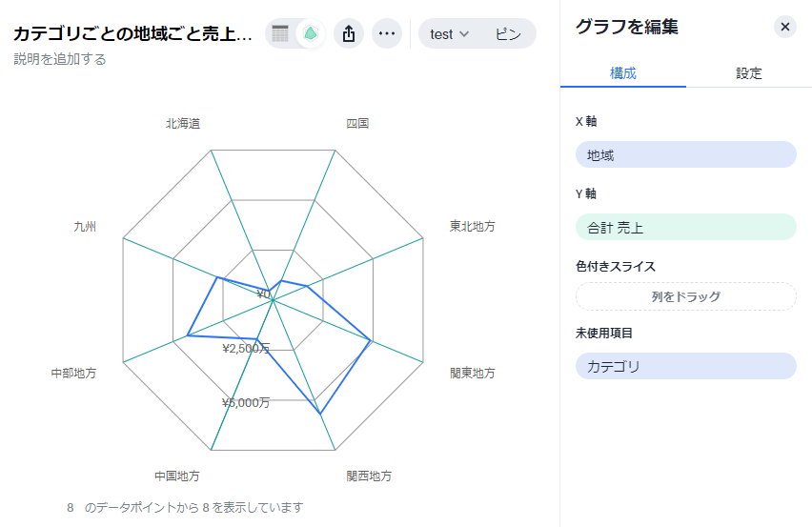812x527 pixels.
Task: Open the more options ellipsis menu
Action: coord(386,34)
